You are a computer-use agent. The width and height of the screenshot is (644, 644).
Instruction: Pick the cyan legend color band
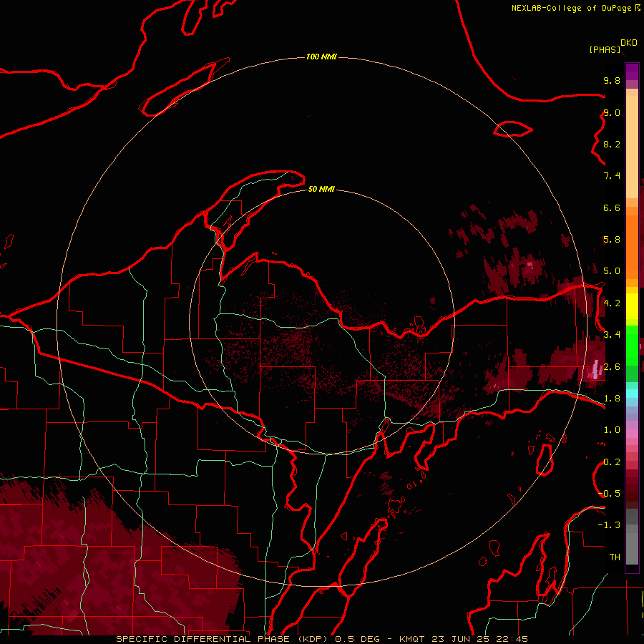click(632, 394)
